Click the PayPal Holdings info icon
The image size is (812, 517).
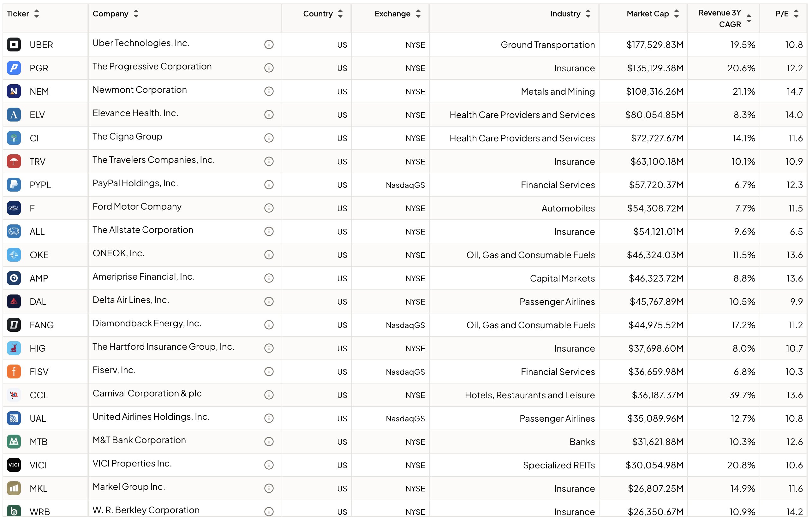(x=269, y=185)
